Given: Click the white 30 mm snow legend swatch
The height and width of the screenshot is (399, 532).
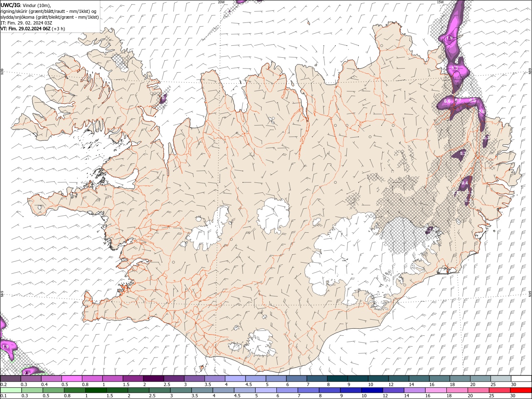Looking at the screenshot, I should tap(521, 379).
